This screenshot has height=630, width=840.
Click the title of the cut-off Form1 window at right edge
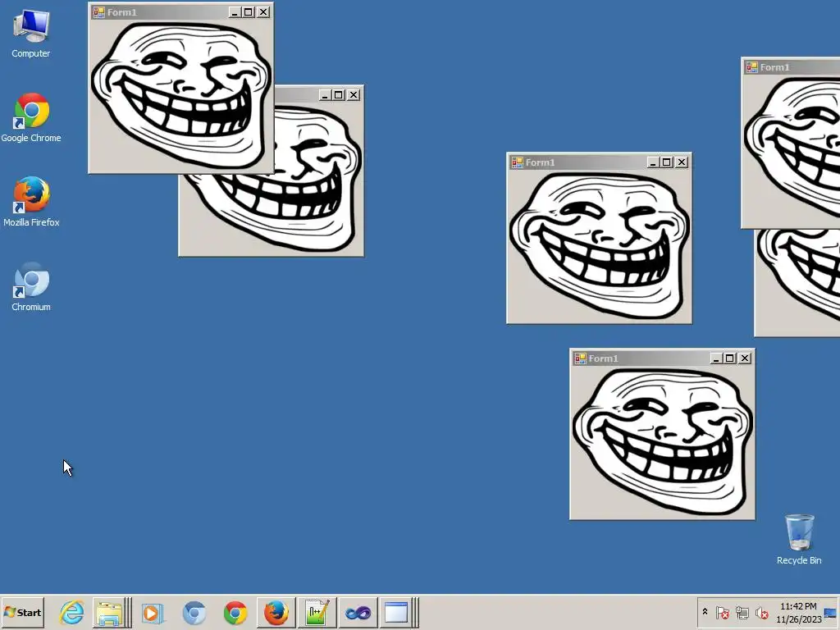(774, 67)
